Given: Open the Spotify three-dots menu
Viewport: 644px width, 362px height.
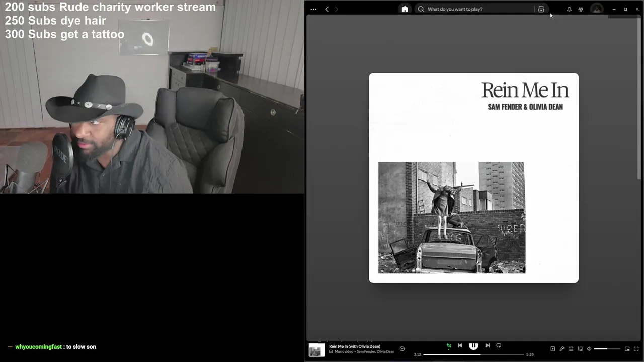Looking at the screenshot, I should click(313, 9).
